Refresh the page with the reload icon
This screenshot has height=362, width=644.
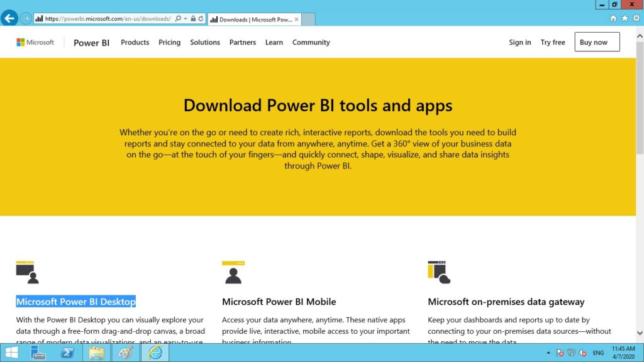(201, 18)
